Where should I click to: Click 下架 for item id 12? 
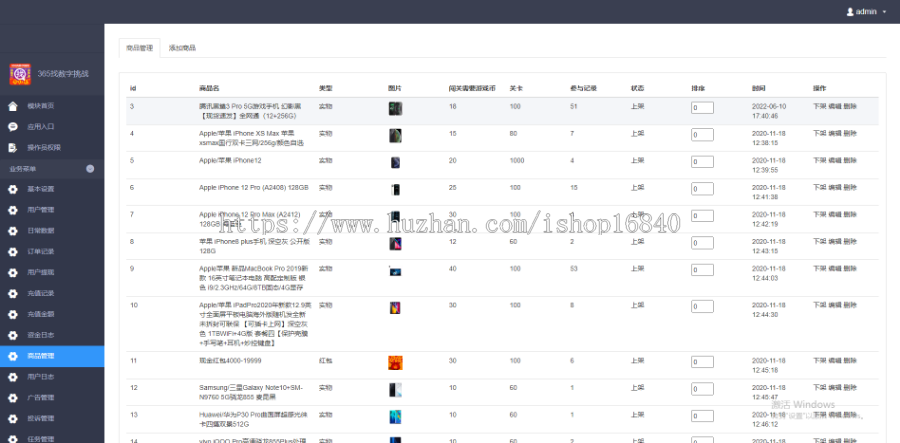click(x=820, y=387)
